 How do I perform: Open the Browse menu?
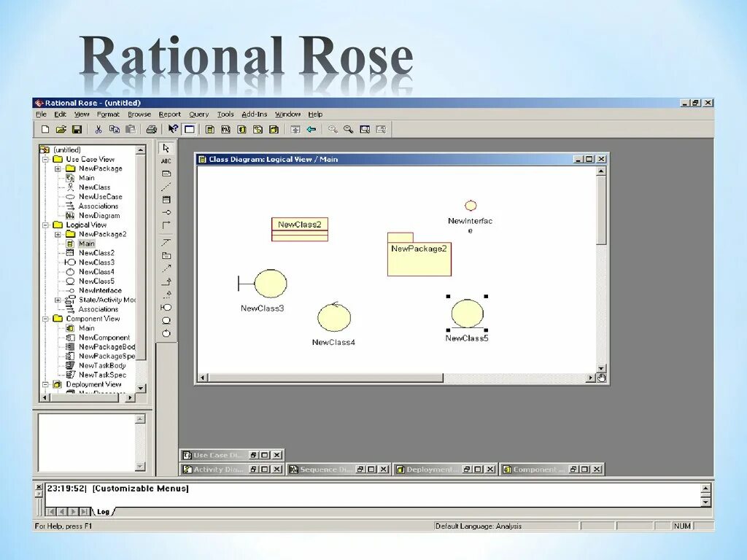(x=139, y=114)
